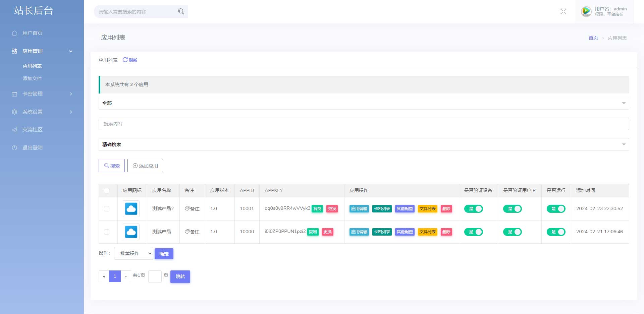This screenshot has height=314, width=644.
Task: Open the 批量操作 dropdown
Action: pos(133,253)
